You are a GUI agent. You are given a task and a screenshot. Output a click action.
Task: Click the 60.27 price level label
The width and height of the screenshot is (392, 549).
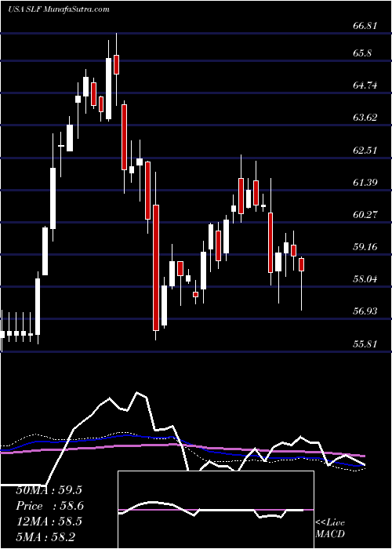365,215
